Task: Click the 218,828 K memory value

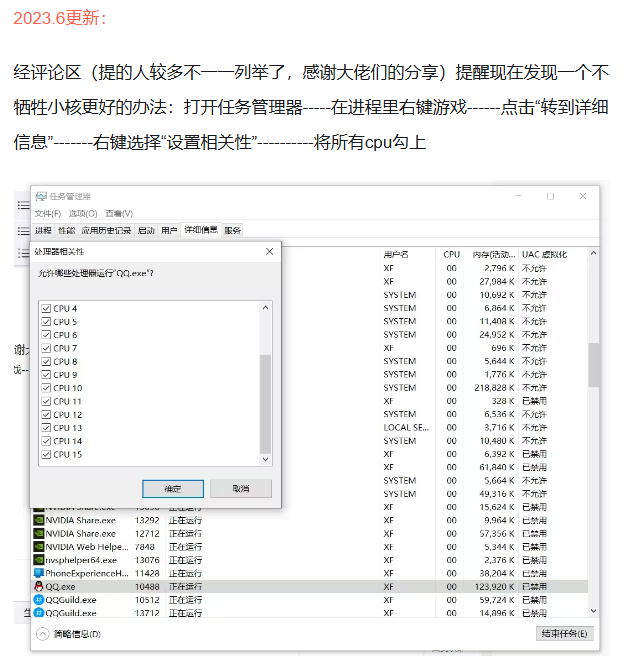Action: pyautogui.click(x=495, y=388)
